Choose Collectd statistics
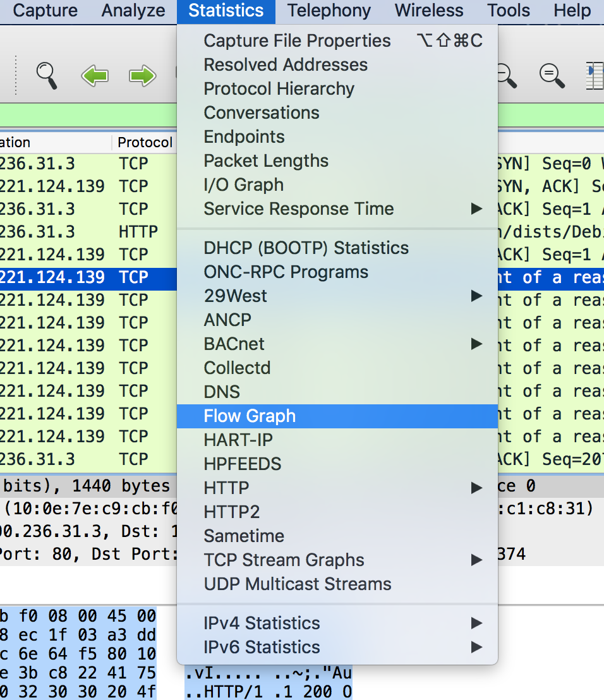The height and width of the screenshot is (700, 604). click(337, 368)
